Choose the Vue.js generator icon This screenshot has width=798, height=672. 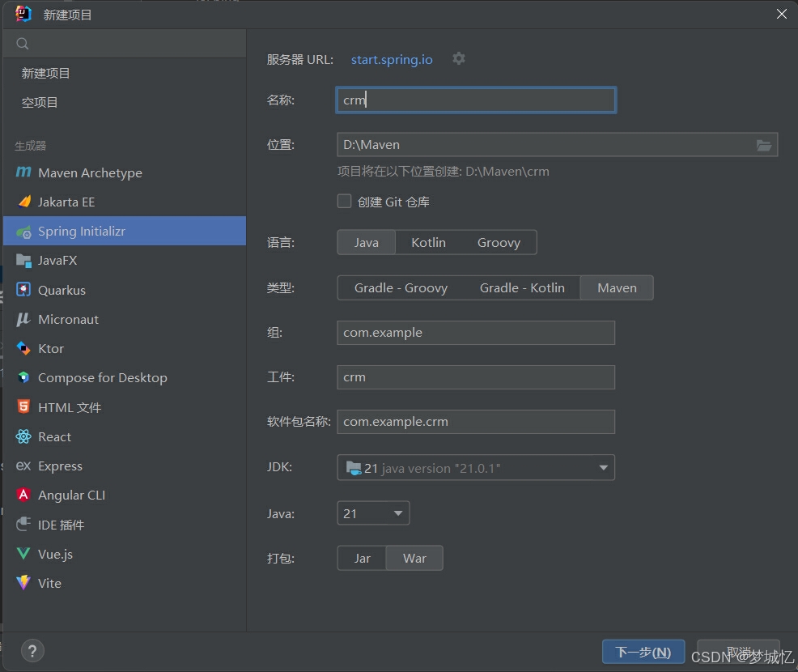pyautogui.click(x=23, y=553)
